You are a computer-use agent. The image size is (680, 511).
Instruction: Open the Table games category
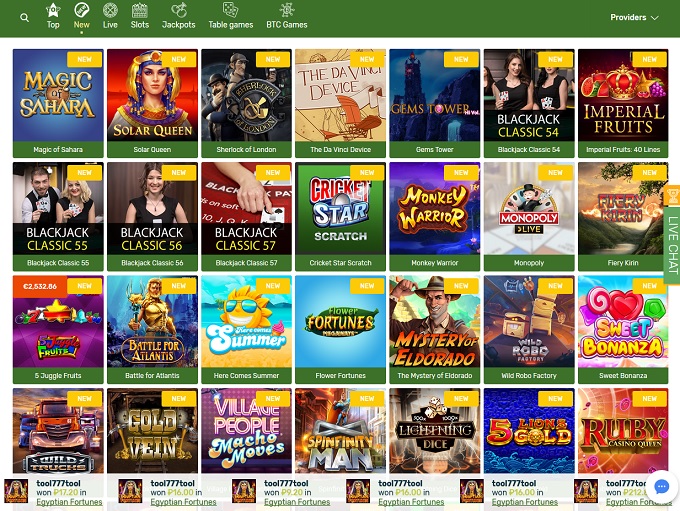tap(230, 15)
